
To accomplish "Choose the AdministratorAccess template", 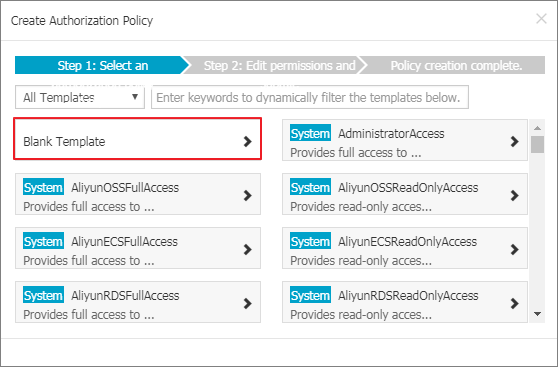I will tap(405, 140).
